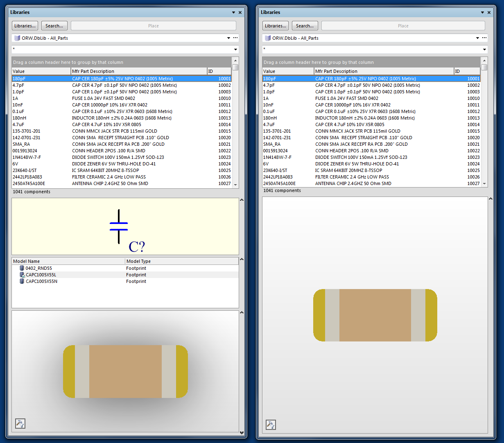Click the footprint icon beside CAPC1005X55N
The width and height of the screenshot is (504, 443).
(21, 281)
